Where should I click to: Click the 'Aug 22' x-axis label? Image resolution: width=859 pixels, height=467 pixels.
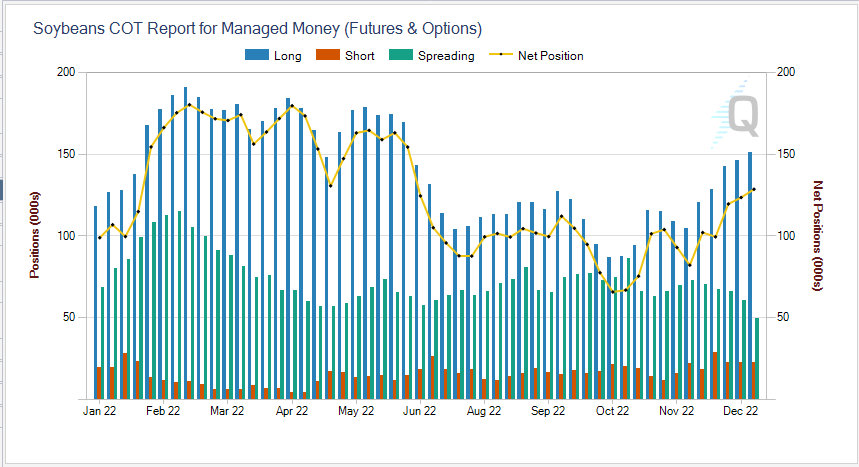click(x=484, y=411)
